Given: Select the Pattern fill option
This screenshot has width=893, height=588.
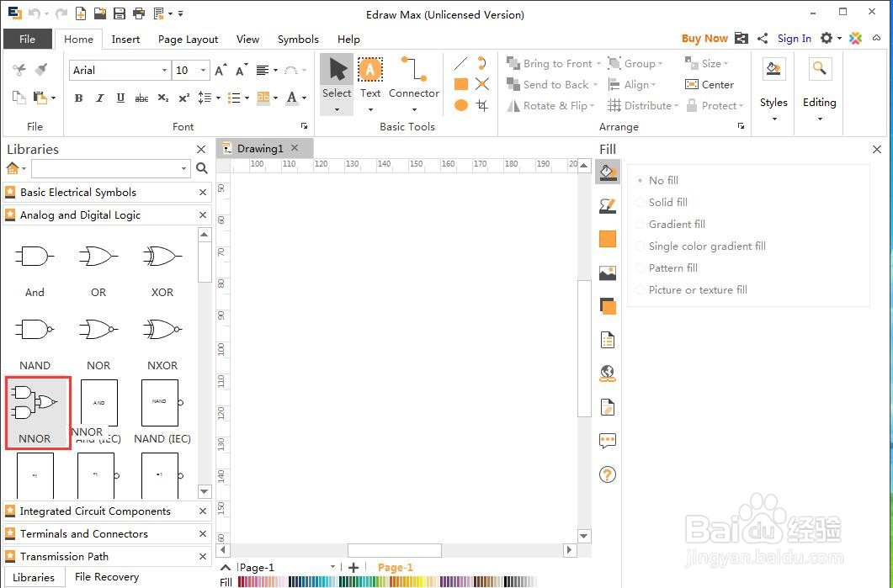Looking at the screenshot, I should pyautogui.click(x=667, y=268).
